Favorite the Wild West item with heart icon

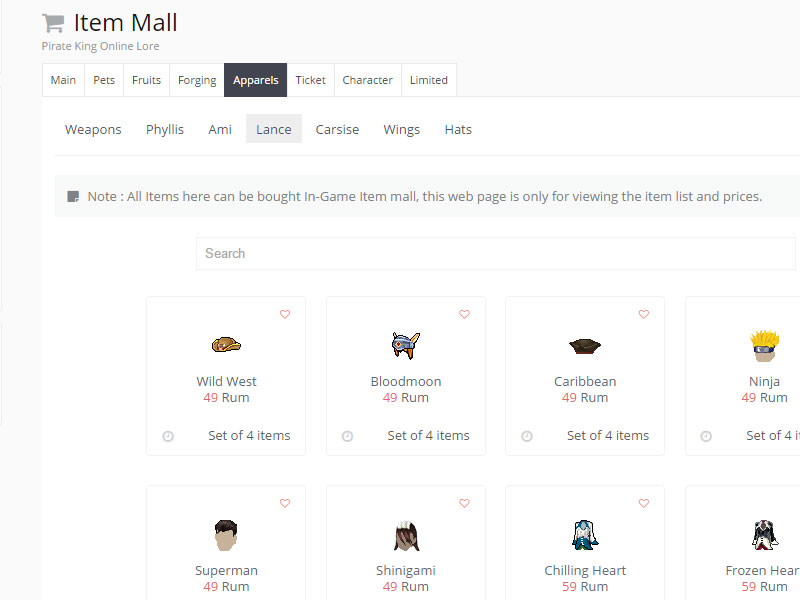(285, 314)
